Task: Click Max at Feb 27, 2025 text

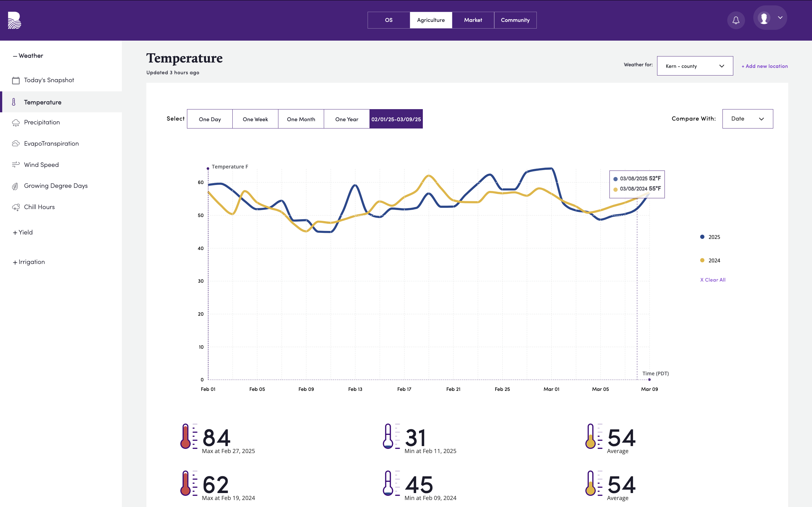Action: point(229,451)
